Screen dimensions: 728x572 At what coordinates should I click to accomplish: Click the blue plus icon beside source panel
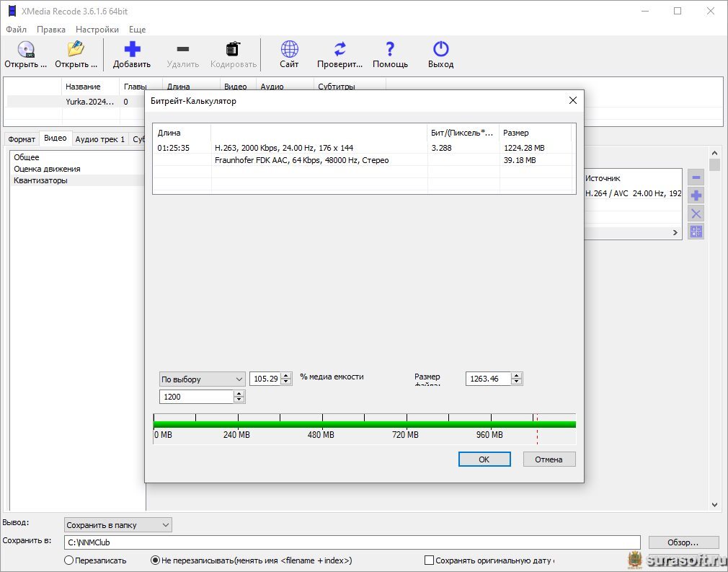point(696,195)
